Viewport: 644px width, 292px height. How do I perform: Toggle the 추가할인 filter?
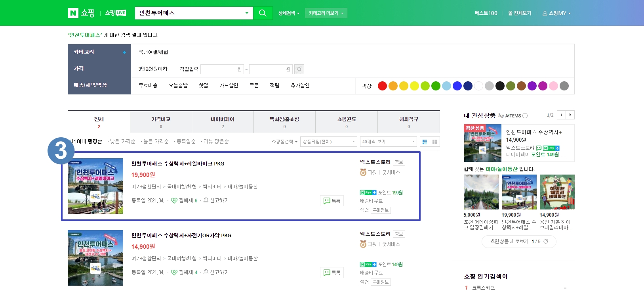click(300, 86)
